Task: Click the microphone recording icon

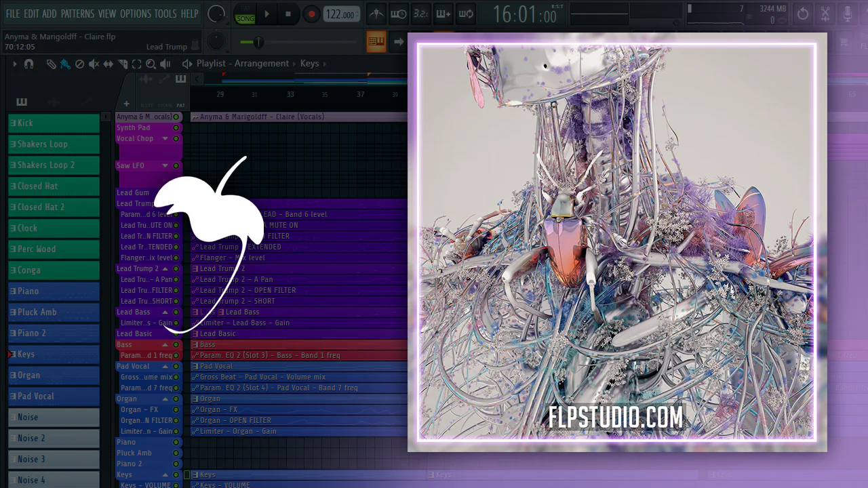Action: coord(848,14)
